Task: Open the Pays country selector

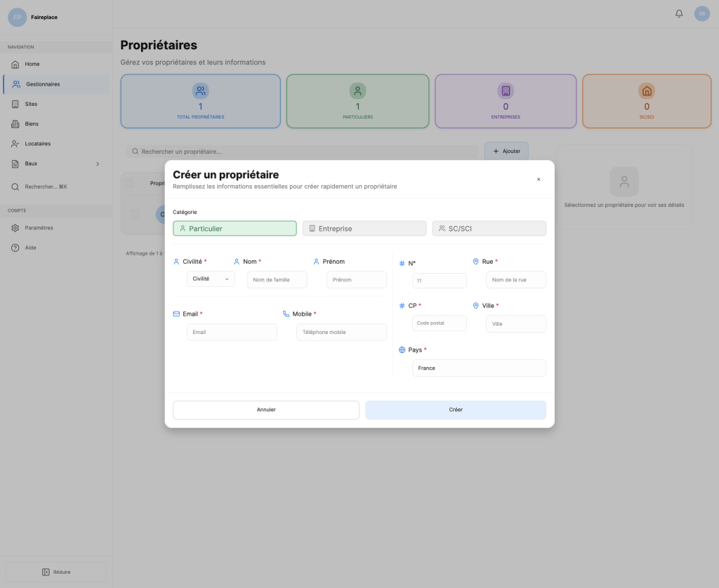Action: tap(479, 368)
